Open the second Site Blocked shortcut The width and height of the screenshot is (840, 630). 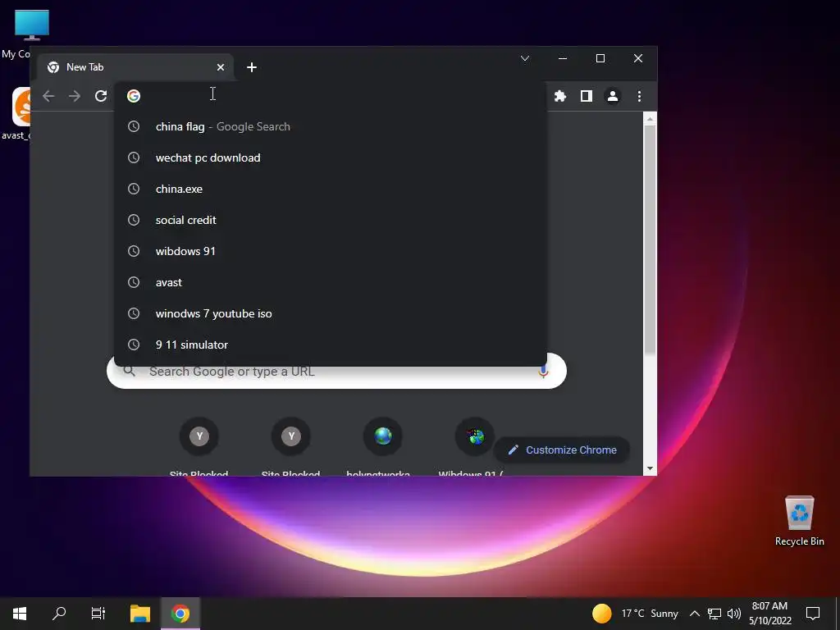coord(291,436)
